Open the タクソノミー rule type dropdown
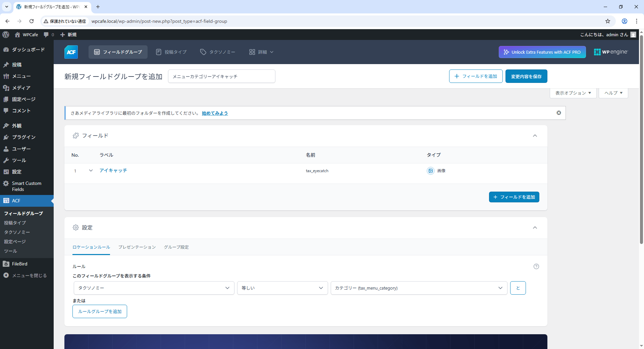Screen dimensions: 644x349 154,288
